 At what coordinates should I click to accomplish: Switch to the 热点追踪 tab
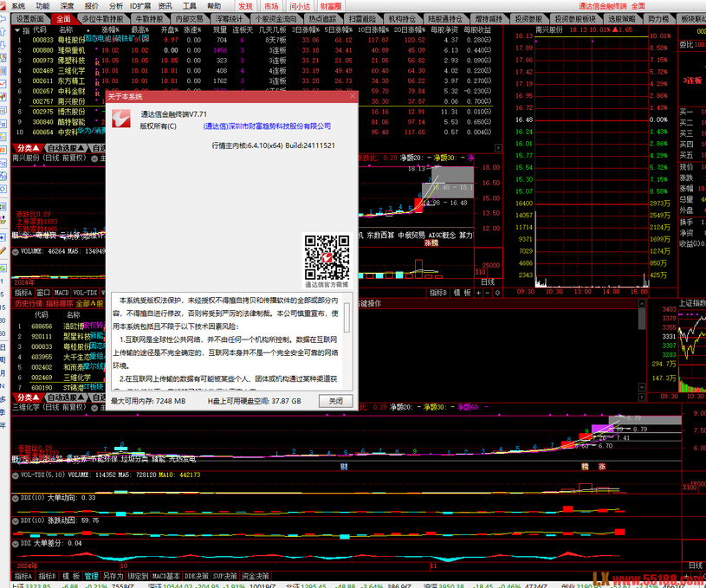click(x=322, y=19)
